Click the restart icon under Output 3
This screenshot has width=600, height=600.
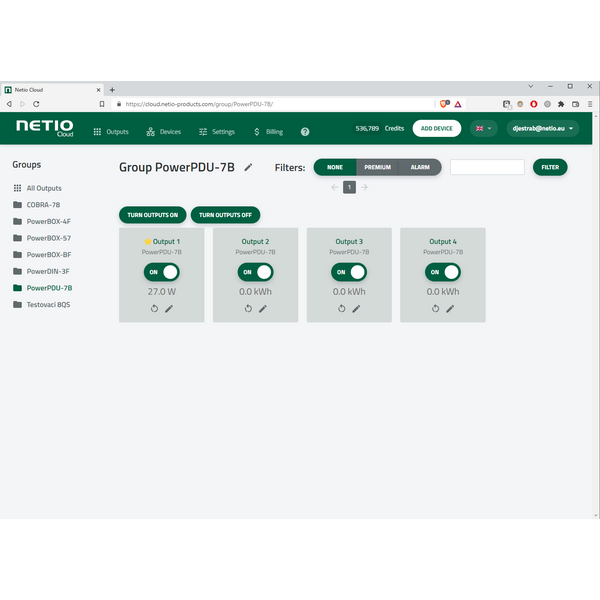pos(342,309)
